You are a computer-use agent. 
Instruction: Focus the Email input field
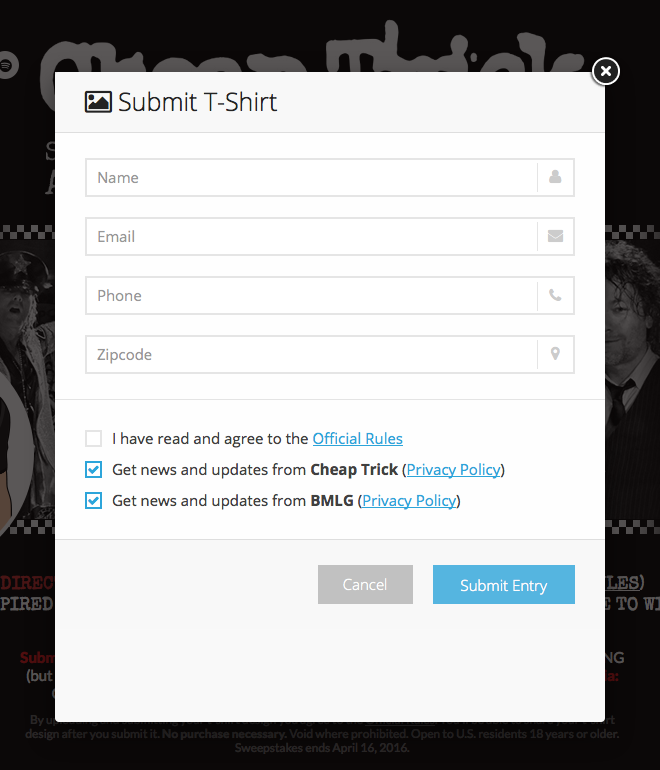point(312,236)
